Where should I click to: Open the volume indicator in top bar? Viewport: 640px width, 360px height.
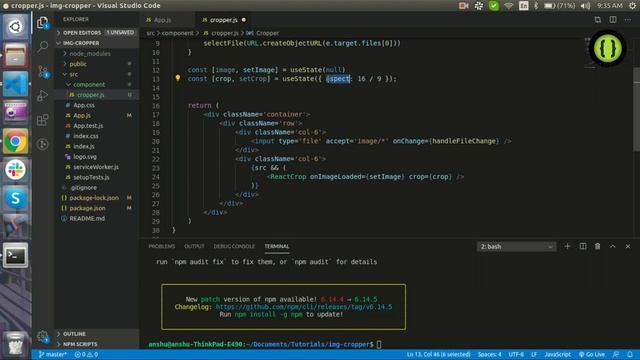(585, 6)
